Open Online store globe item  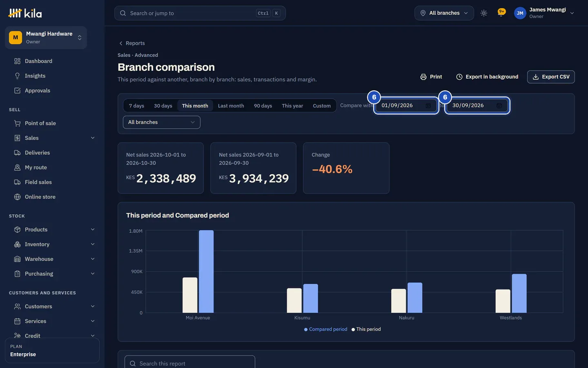(x=52, y=197)
